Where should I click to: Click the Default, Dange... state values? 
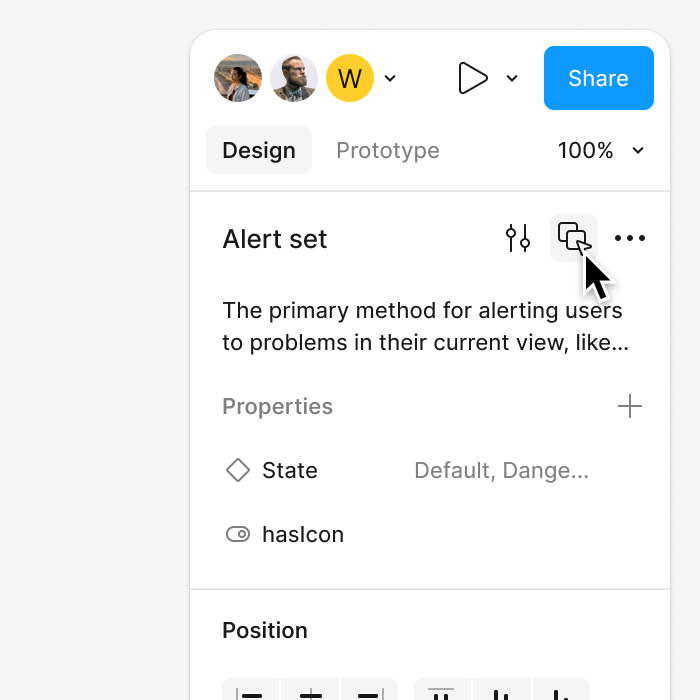[x=501, y=471]
